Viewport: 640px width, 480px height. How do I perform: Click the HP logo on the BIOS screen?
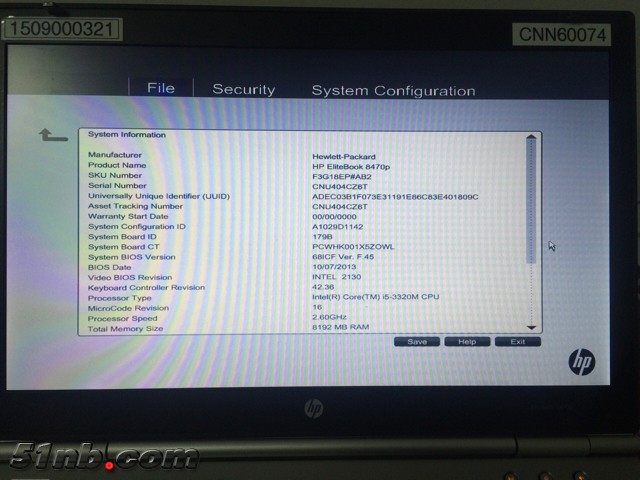coord(582,362)
